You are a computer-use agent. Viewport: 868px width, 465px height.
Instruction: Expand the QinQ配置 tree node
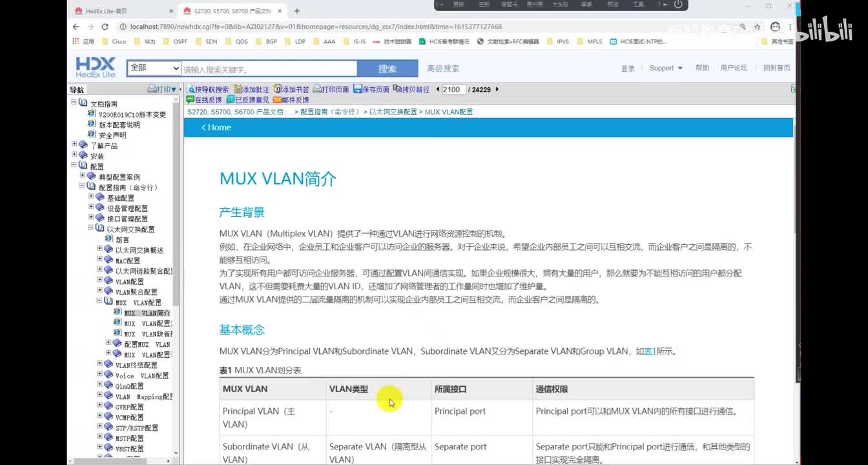coord(99,384)
